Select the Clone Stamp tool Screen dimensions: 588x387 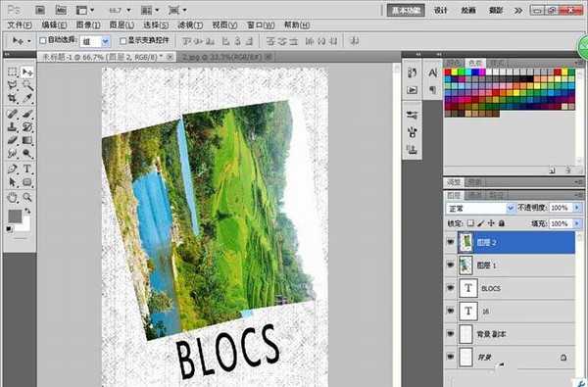tap(13, 127)
